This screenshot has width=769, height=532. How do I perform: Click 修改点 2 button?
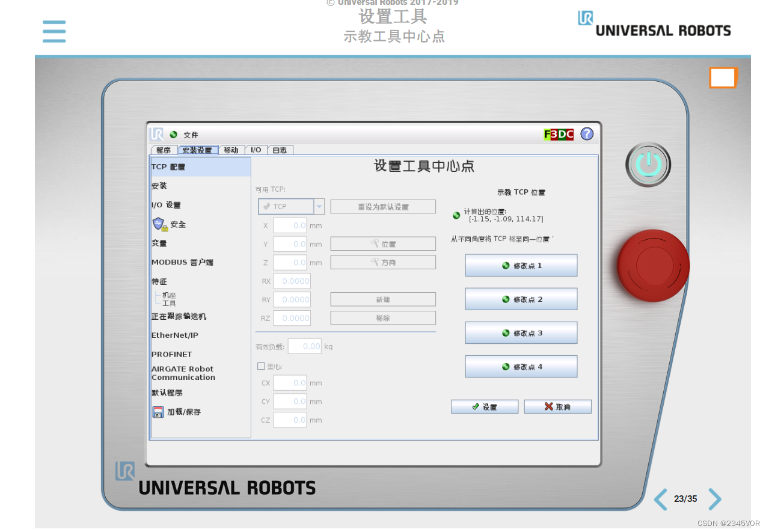tap(521, 299)
